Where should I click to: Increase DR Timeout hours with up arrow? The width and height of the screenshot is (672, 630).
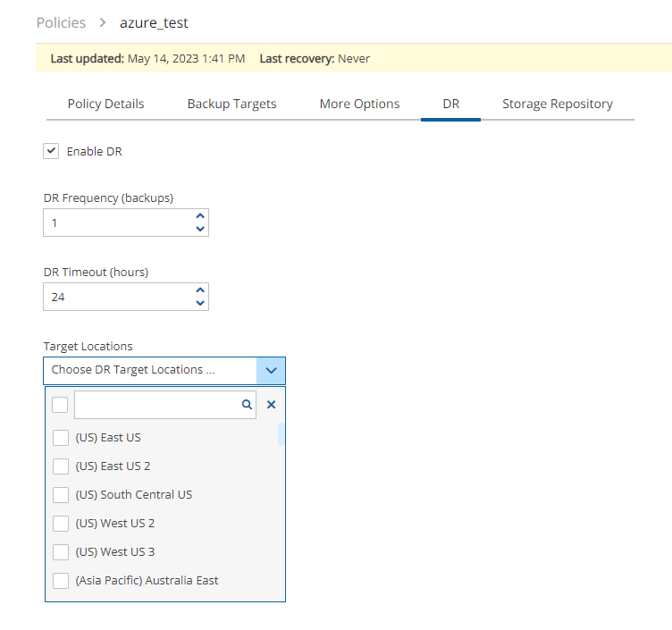click(200, 290)
